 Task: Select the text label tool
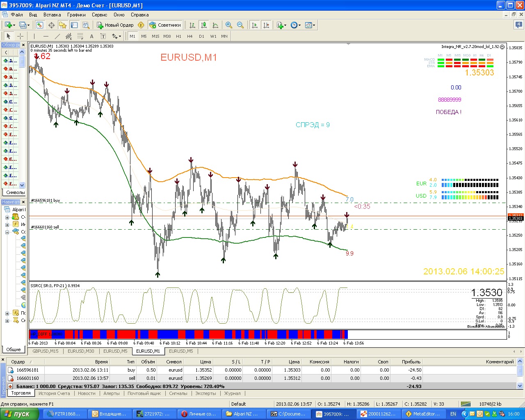[x=91, y=36]
